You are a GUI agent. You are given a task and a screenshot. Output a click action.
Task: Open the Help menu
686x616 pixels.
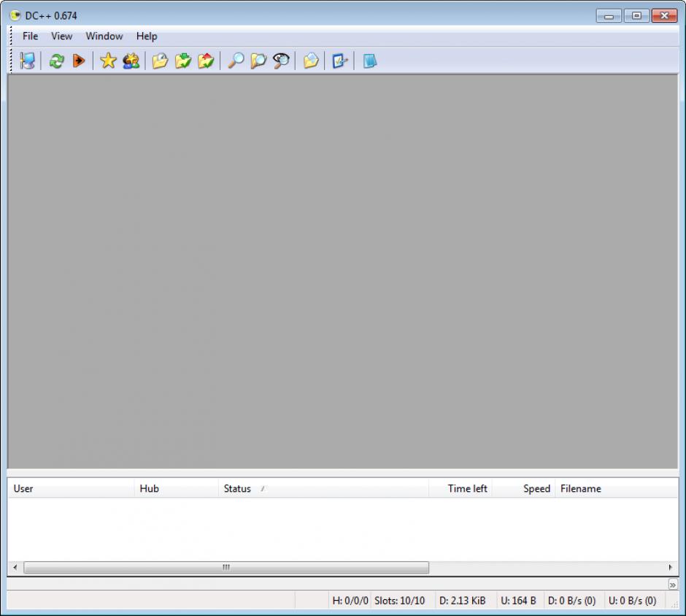(x=147, y=36)
